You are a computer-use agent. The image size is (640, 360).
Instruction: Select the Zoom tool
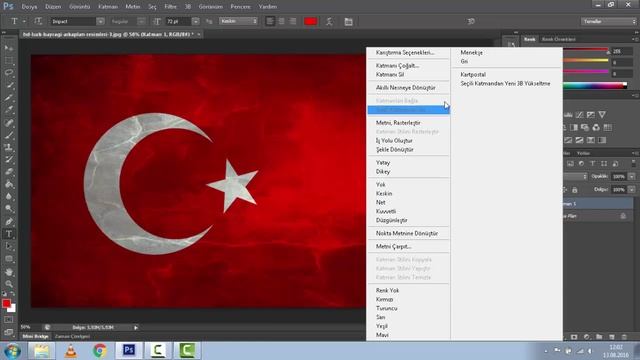tap(9, 284)
